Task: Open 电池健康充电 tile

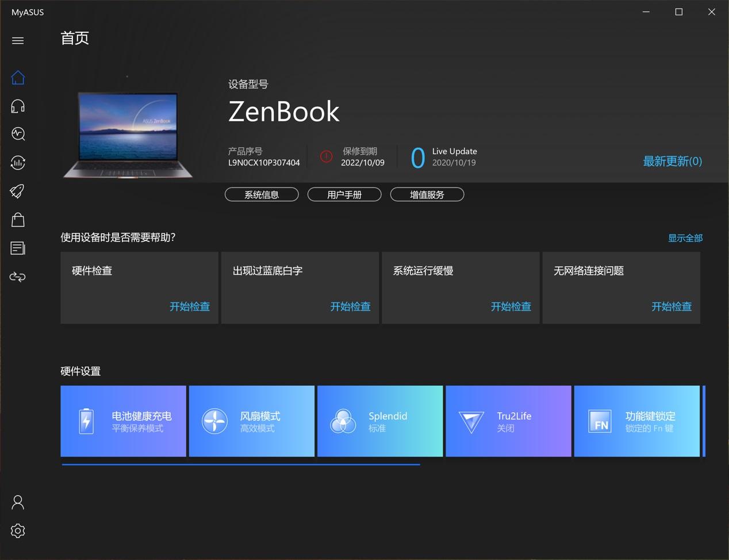Action: click(x=123, y=421)
